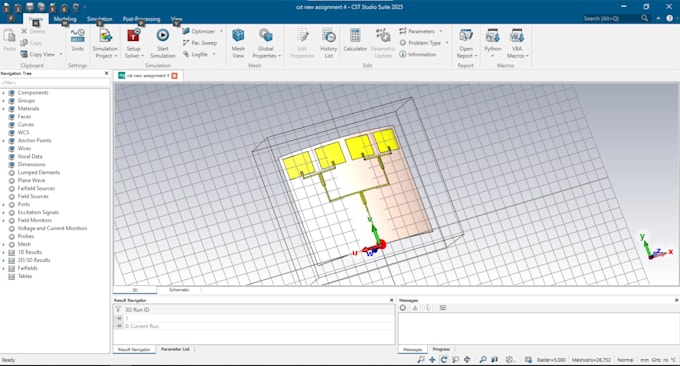This screenshot has height=366, width=680.
Task: Switch to the View ribbon tab
Action: [x=177, y=19]
